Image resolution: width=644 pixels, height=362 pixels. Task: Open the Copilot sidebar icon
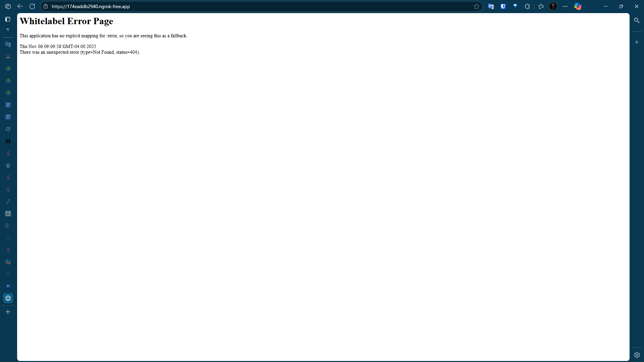point(578,6)
